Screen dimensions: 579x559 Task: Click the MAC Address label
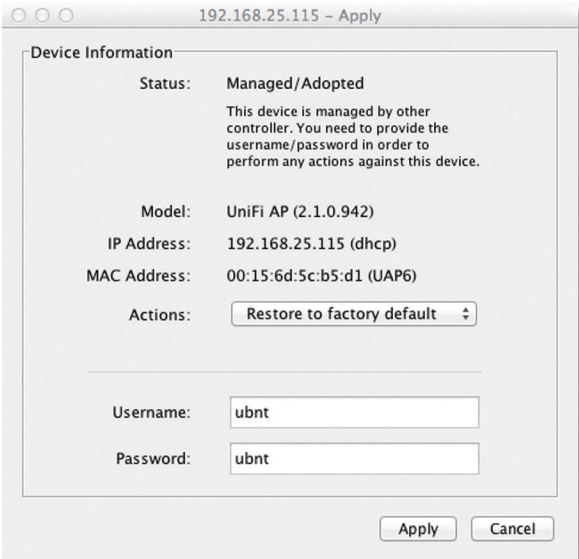tap(138, 276)
